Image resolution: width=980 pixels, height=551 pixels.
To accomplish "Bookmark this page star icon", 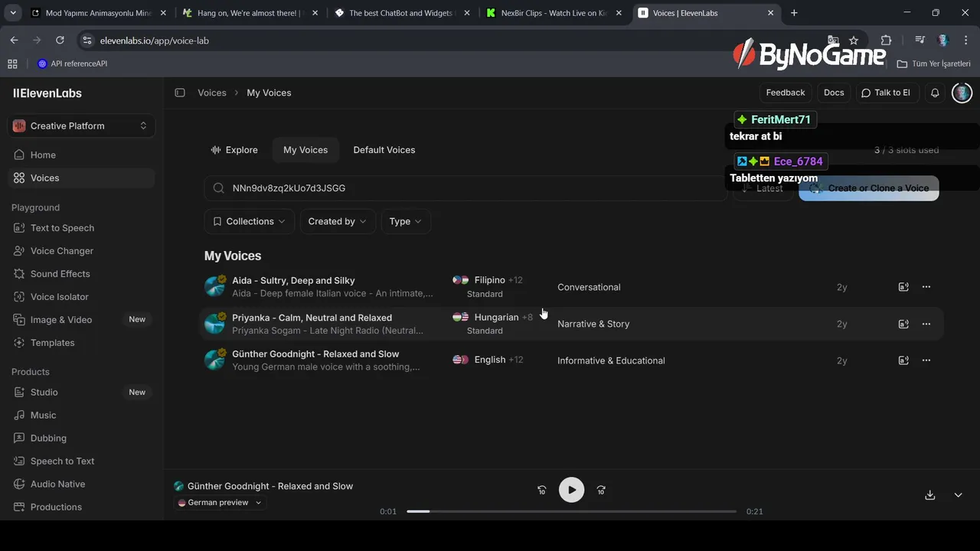I will (854, 41).
